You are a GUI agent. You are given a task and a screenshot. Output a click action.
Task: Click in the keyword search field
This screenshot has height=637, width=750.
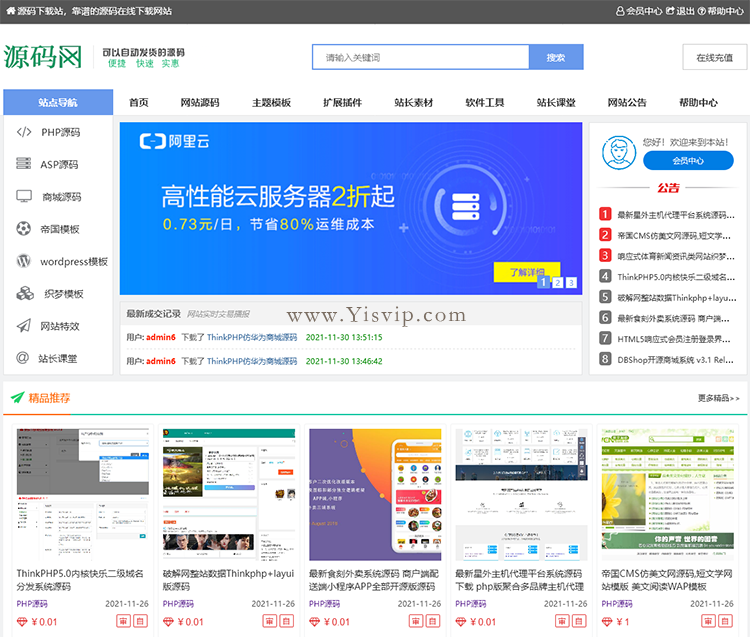click(421, 57)
